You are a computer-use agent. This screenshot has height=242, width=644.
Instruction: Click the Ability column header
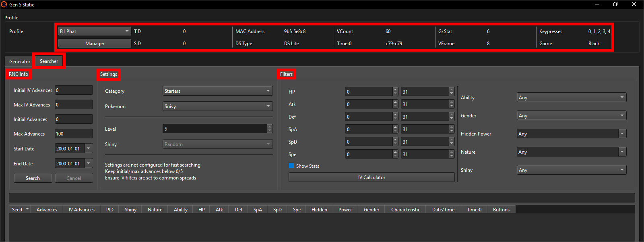coord(181,209)
